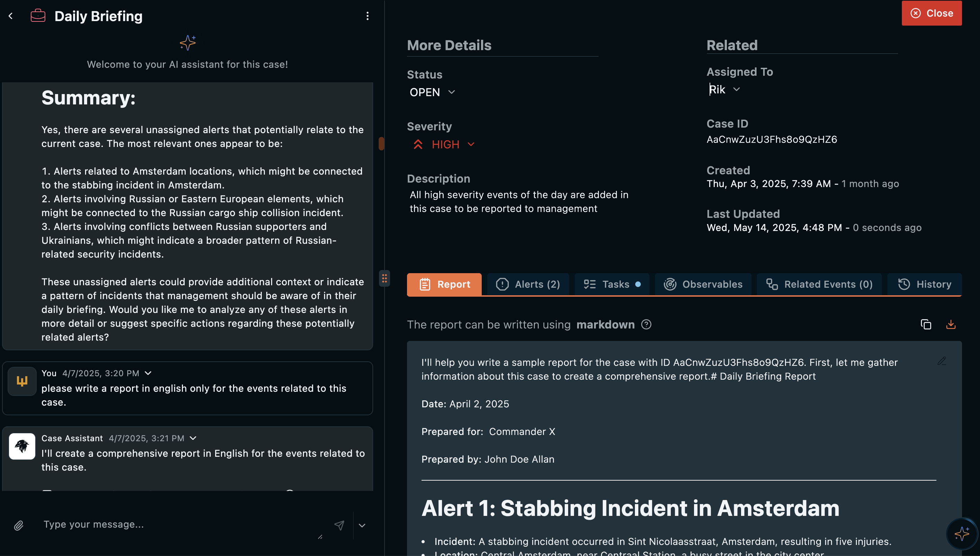The width and height of the screenshot is (980, 556).
Task: Expand options on the Case Assistant message timestamp
Action: (193, 438)
